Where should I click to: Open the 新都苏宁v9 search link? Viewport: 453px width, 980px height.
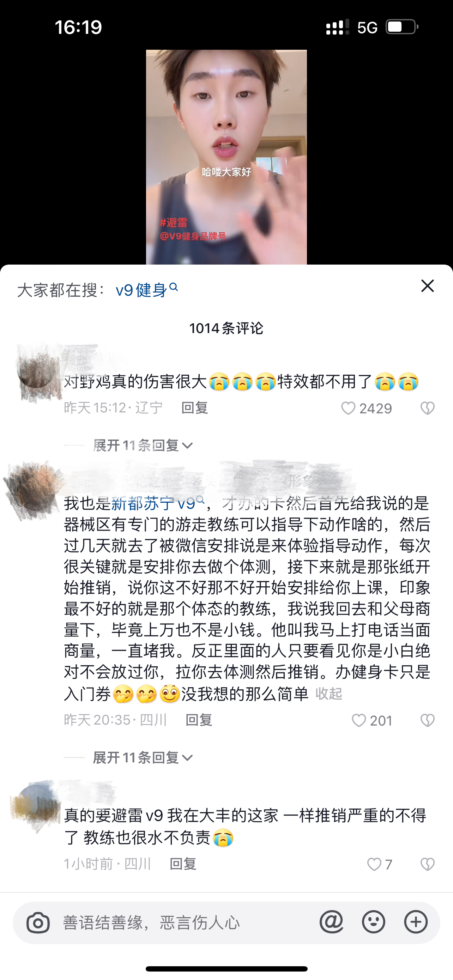[157, 503]
